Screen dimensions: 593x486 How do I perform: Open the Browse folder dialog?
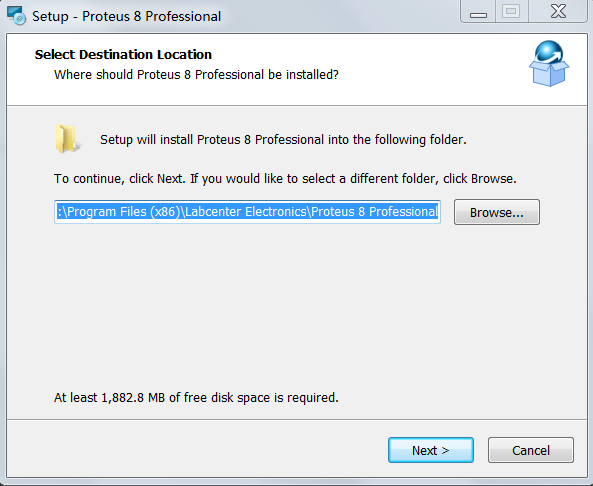[x=497, y=212]
